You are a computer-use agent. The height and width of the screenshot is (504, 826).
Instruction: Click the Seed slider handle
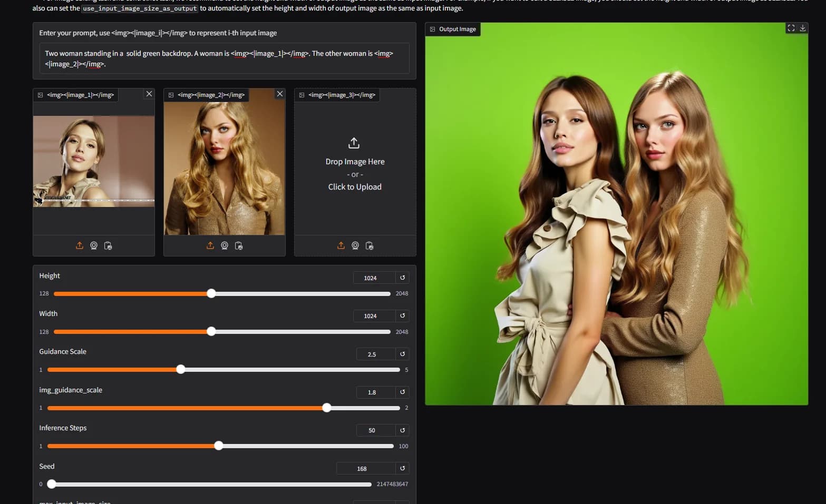click(x=52, y=484)
